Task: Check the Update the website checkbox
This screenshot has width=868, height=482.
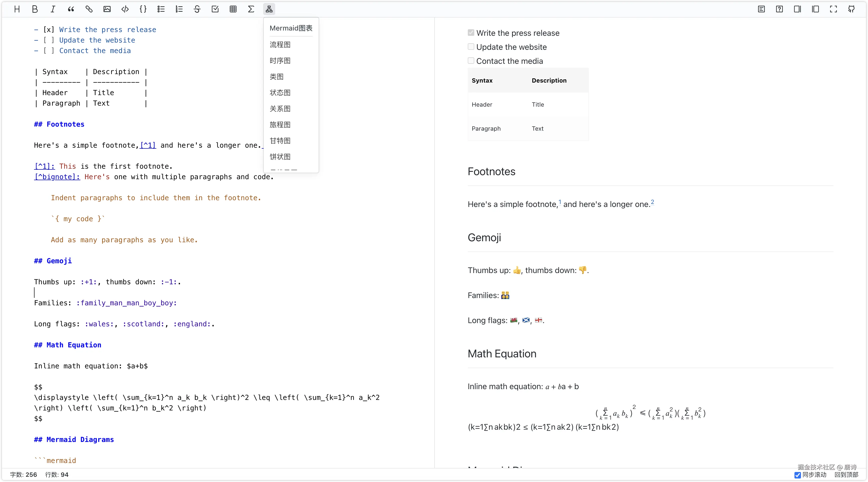Action: pyautogui.click(x=471, y=47)
